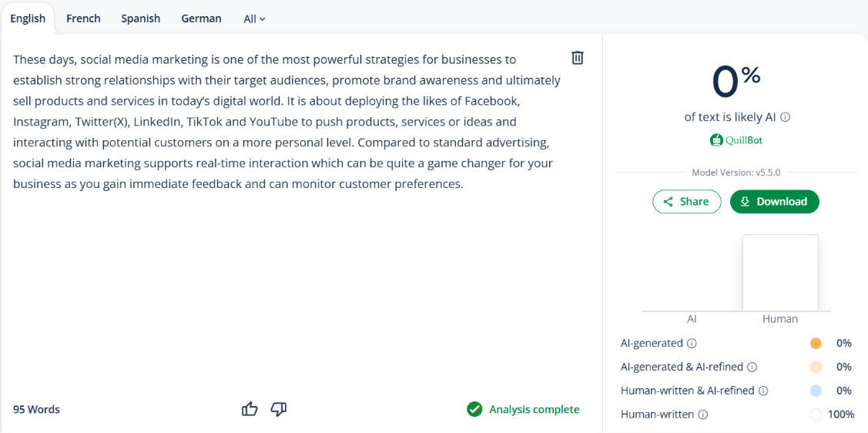Expand the All languages dropdown
The height and width of the screenshot is (433, 868).
point(254,18)
